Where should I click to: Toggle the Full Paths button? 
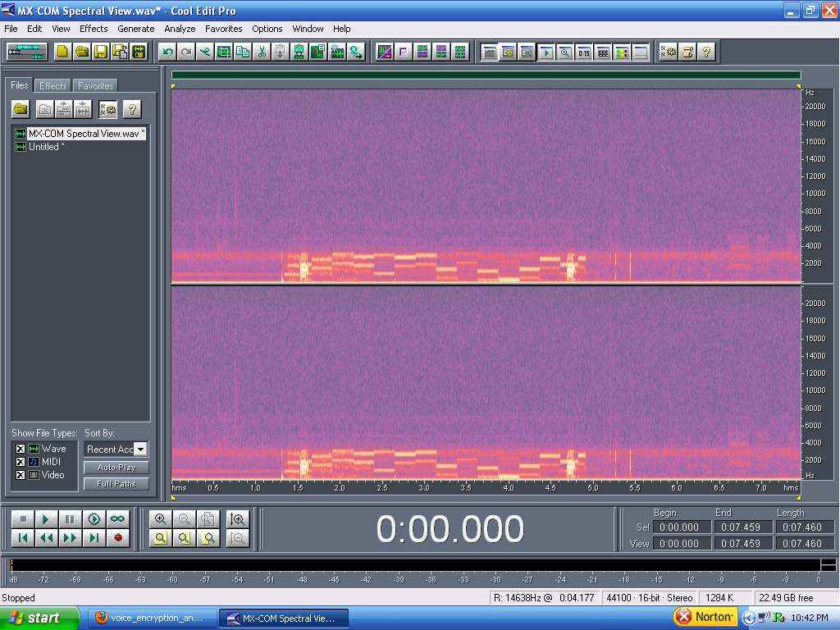[x=116, y=484]
